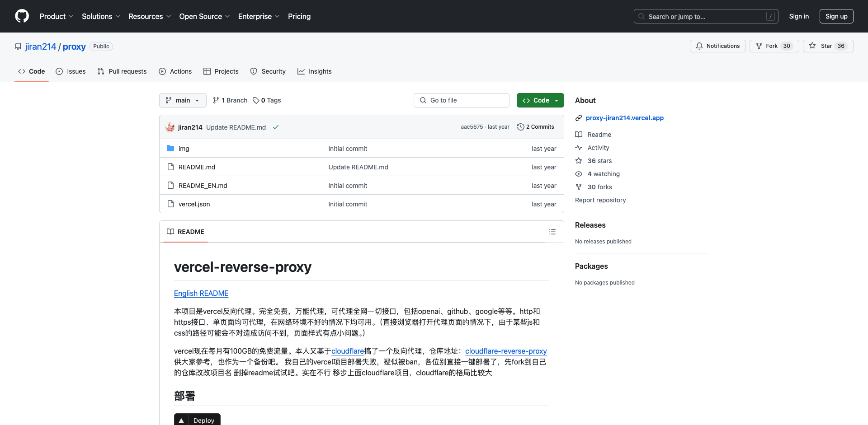This screenshot has width=868, height=425.
Task: Expand the Solutions menu
Action: point(101,16)
